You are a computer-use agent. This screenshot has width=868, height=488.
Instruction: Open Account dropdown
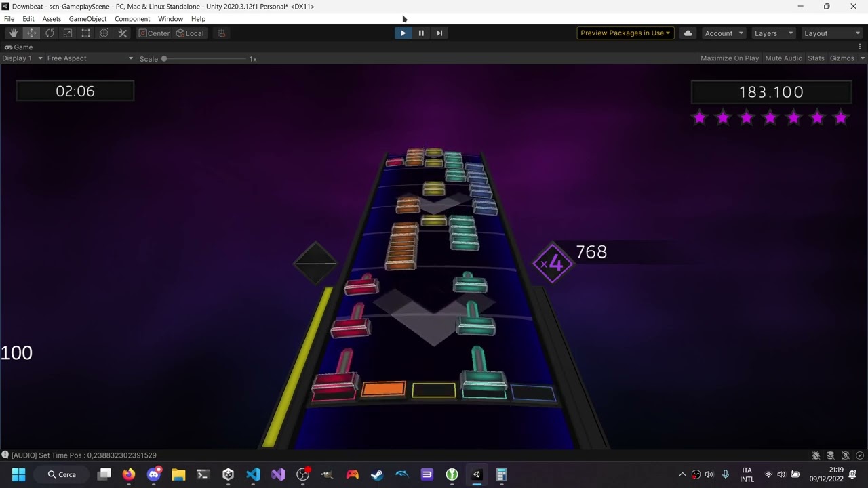[x=724, y=33]
